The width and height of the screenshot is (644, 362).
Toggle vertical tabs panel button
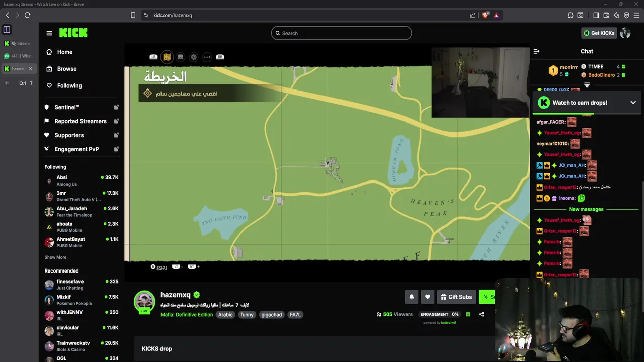(7, 30)
